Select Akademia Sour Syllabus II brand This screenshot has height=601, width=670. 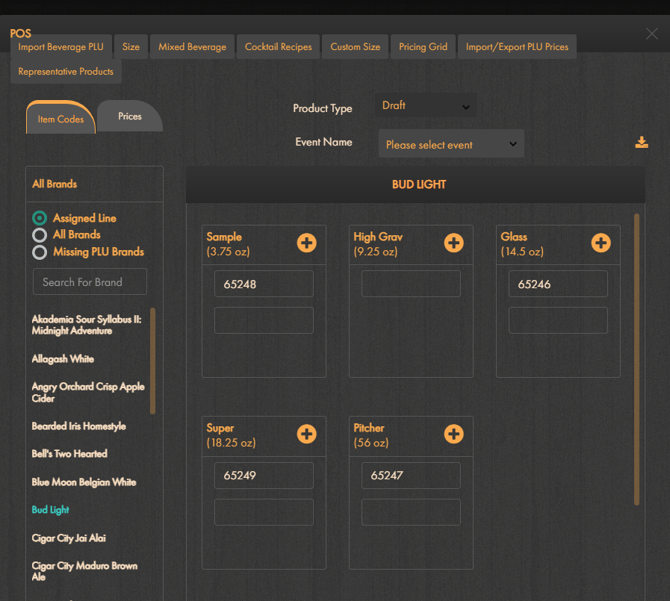(87, 325)
